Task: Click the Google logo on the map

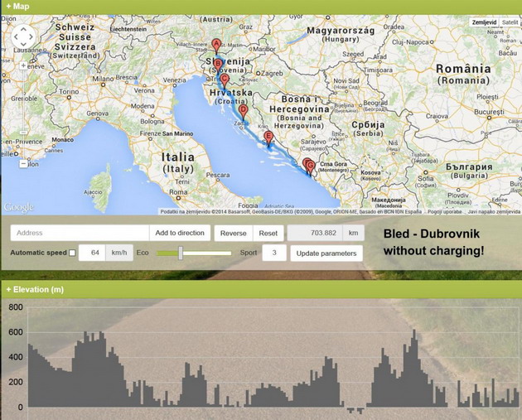Action: [x=18, y=207]
